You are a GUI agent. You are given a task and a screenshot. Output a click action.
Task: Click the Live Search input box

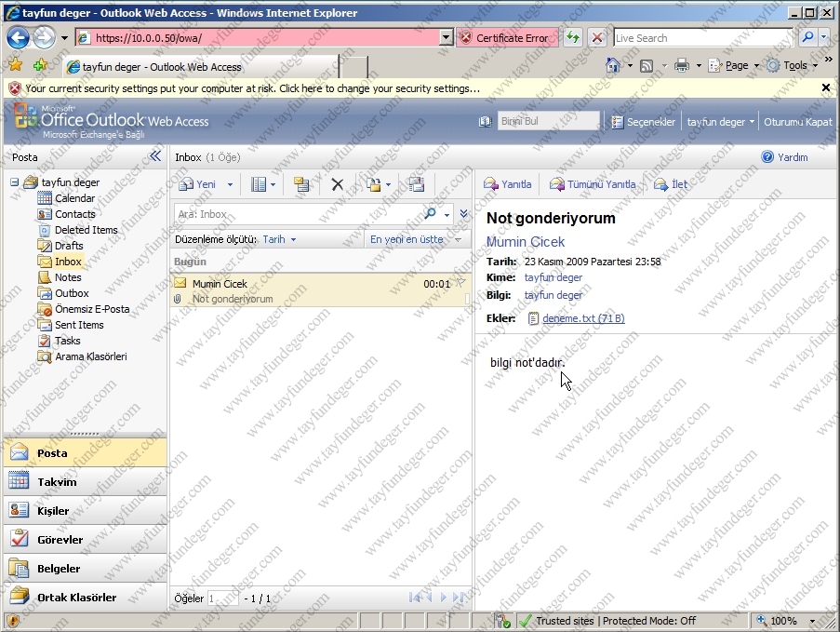[704, 37]
